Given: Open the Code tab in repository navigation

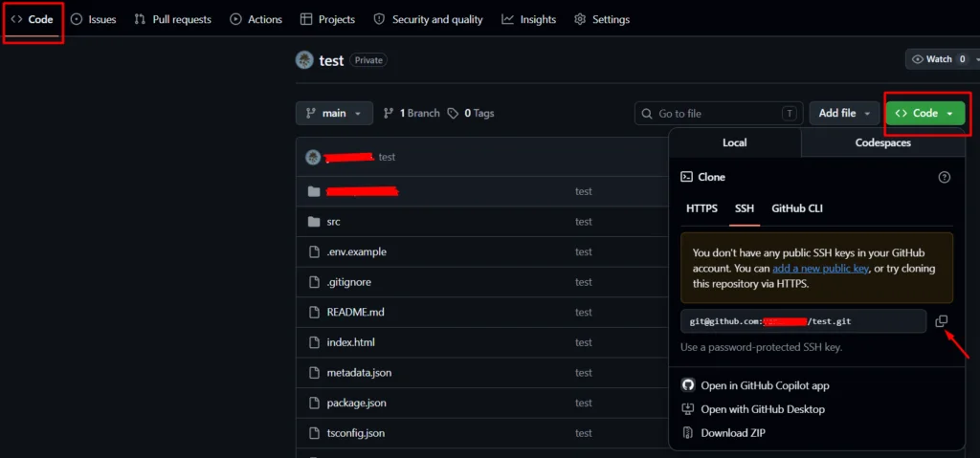Looking at the screenshot, I should pos(33,19).
